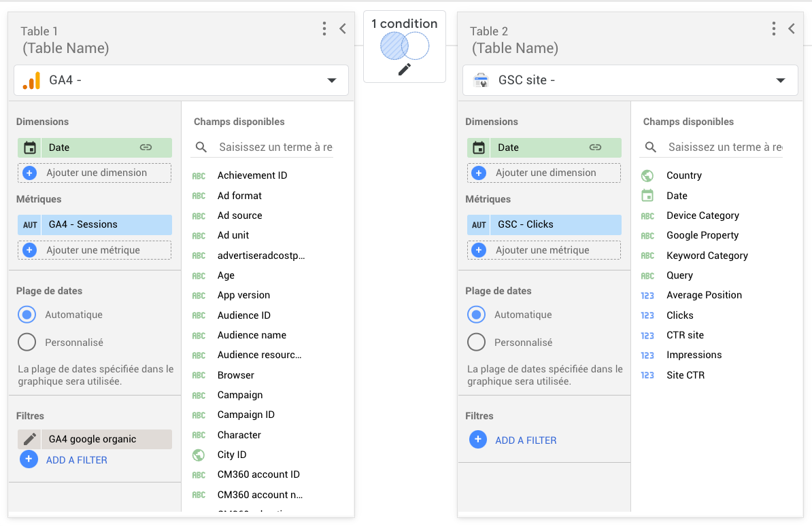The width and height of the screenshot is (812, 526).
Task: Add a metric in Table 2
Action: tap(544, 250)
